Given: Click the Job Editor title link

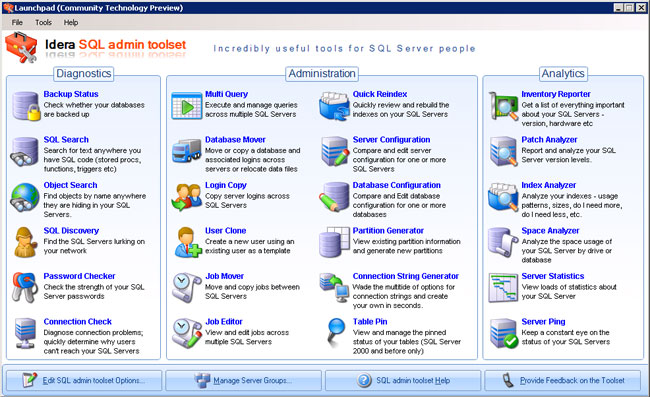Looking at the screenshot, I should coord(224,322).
